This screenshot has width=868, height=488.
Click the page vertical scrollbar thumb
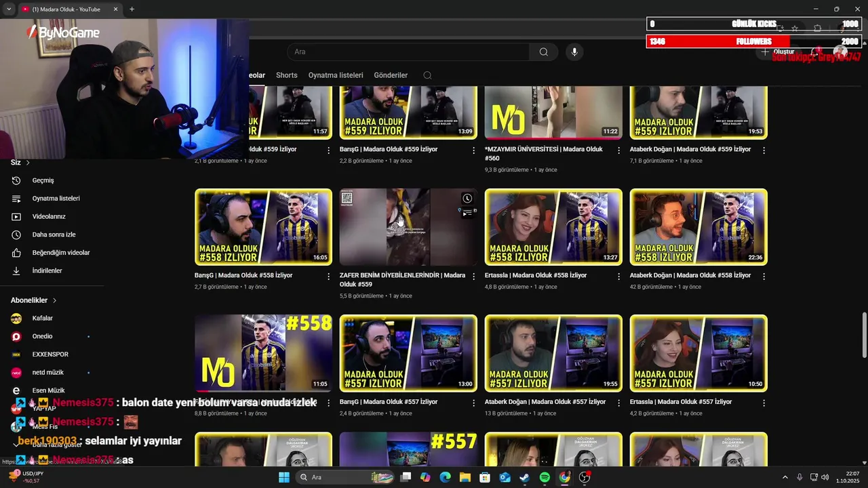[864, 334]
